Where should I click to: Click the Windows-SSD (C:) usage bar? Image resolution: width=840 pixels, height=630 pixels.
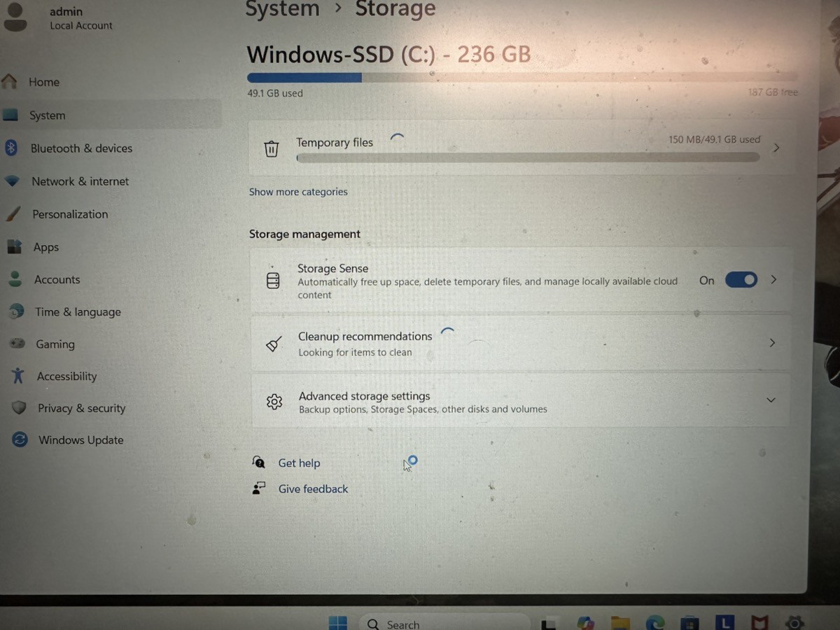pyautogui.click(x=522, y=78)
